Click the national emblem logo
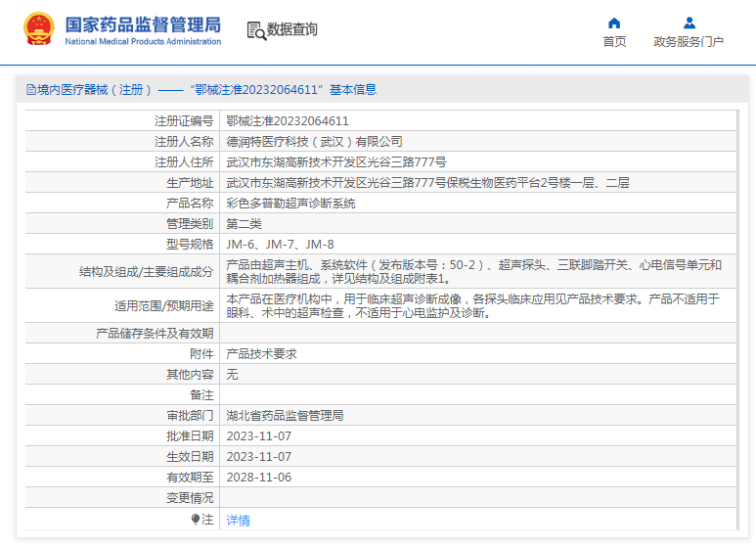The width and height of the screenshot is (756, 548). (x=39, y=29)
